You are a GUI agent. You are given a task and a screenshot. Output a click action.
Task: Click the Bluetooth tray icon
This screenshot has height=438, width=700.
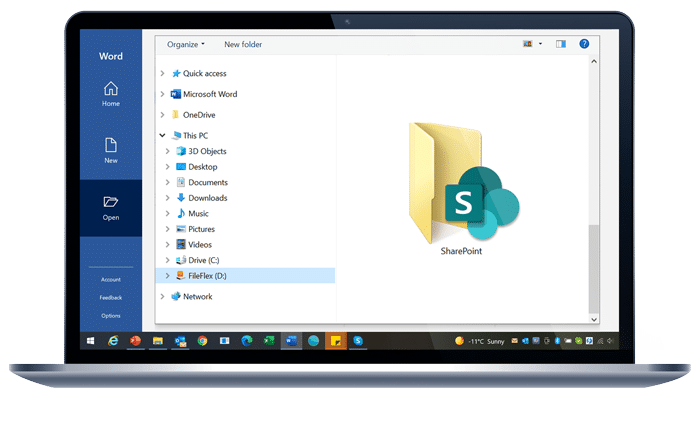point(557,341)
